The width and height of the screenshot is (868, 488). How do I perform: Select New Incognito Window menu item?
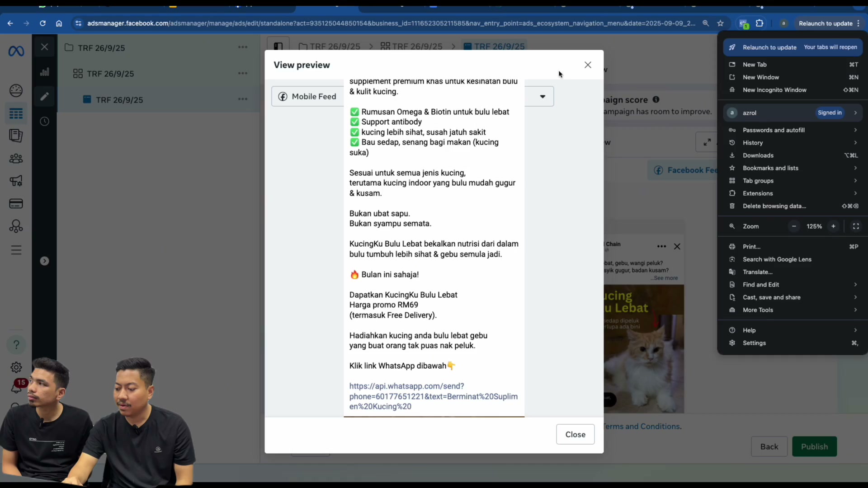[793, 90]
